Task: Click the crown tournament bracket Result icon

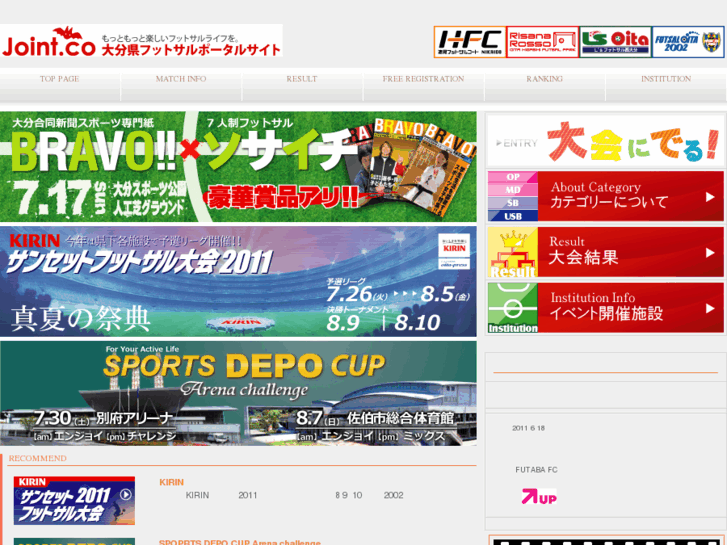Action: (x=513, y=252)
